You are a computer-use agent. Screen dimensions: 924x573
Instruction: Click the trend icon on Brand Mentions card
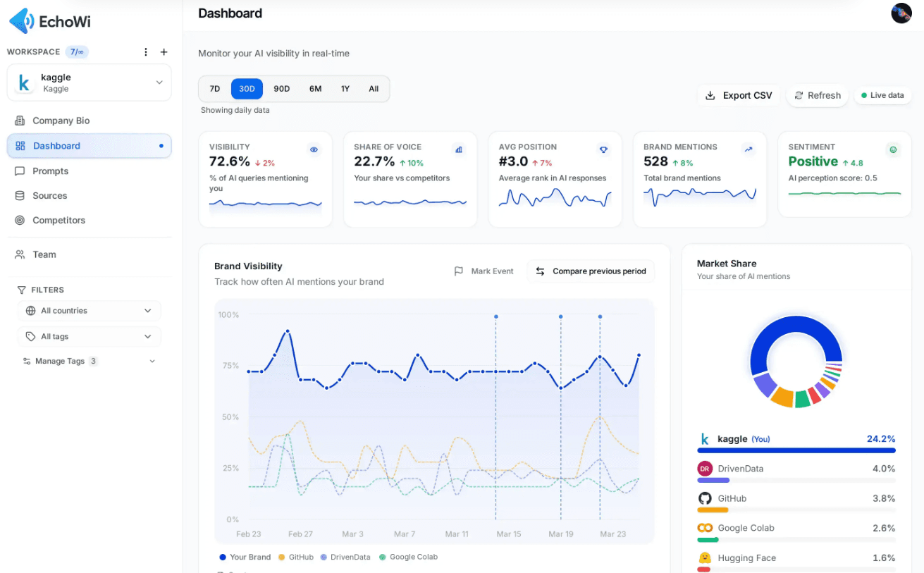click(749, 149)
